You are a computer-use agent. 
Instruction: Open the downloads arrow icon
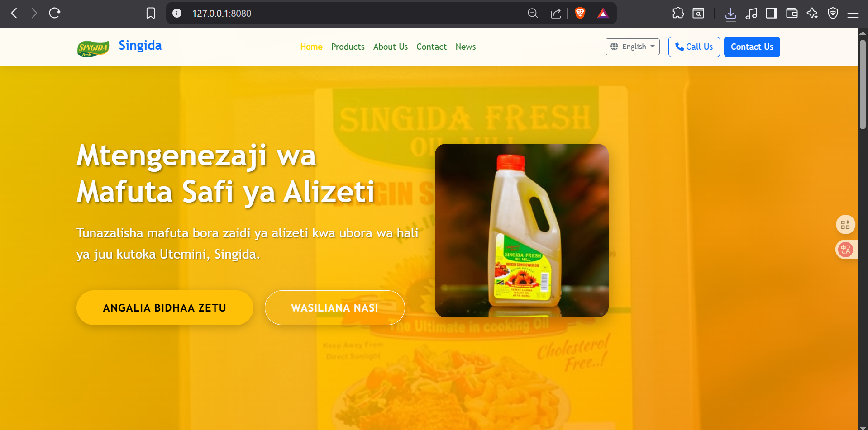coord(730,14)
